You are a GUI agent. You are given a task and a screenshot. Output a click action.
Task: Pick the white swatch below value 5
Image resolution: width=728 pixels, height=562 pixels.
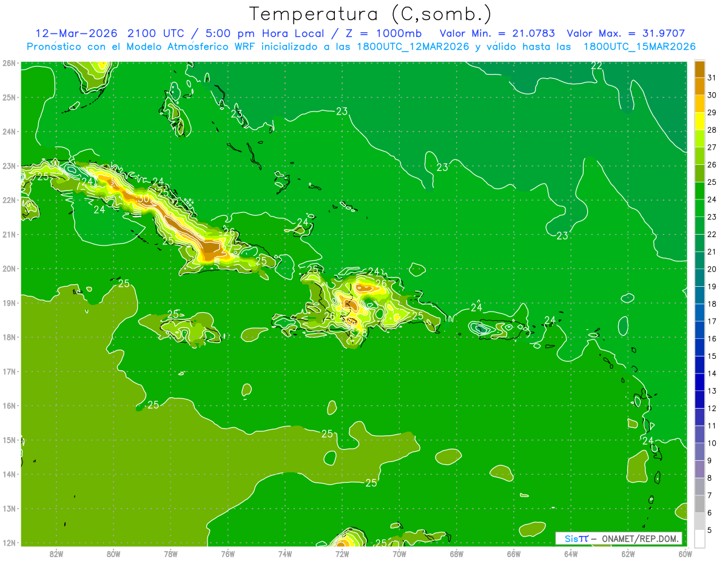tap(699, 538)
